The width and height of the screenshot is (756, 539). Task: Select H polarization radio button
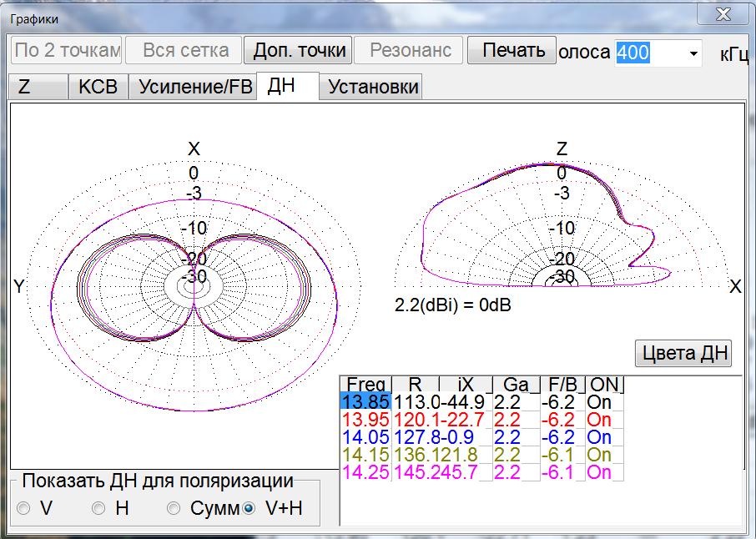pyautogui.click(x=98, y=508)
